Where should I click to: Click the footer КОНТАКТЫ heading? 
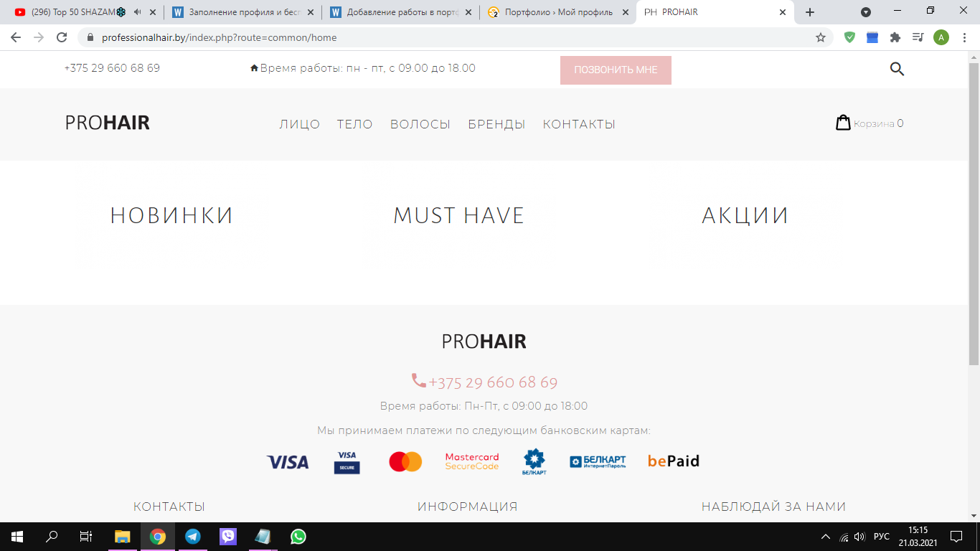(169, 507)
